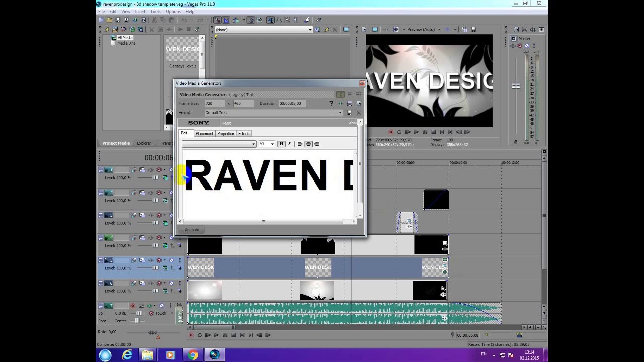644x362 pixels.
Task: Open the Touch automation mode dropdown on track 7
Action: point(172,313)
